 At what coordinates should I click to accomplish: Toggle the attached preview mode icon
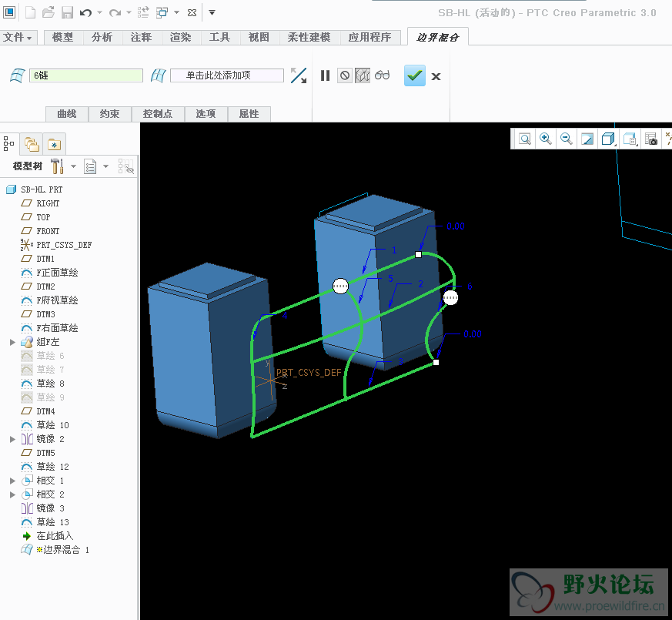(363, 76)
